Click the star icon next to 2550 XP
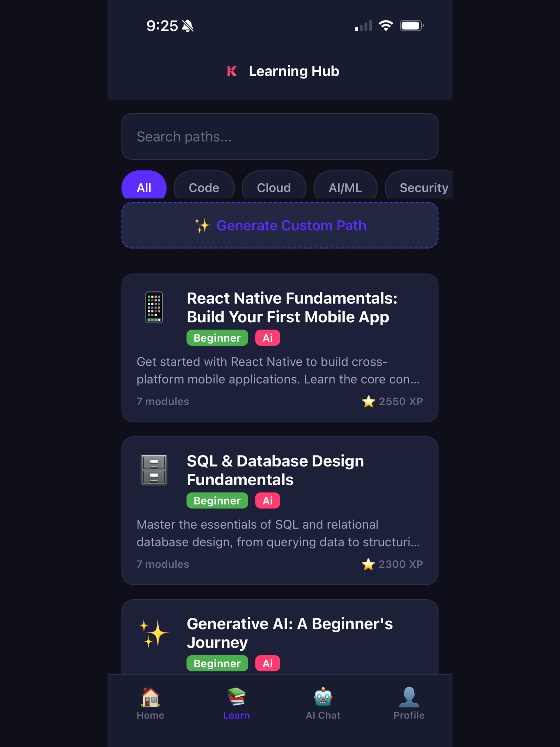This screenshot has width=560, height=747. point(369,401)
